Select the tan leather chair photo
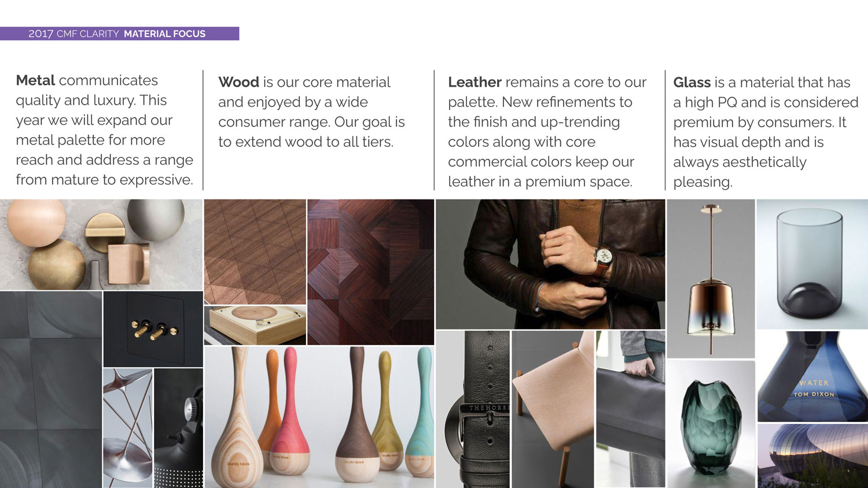This screenshot has width=868, height=488. (x=553, y=409)
